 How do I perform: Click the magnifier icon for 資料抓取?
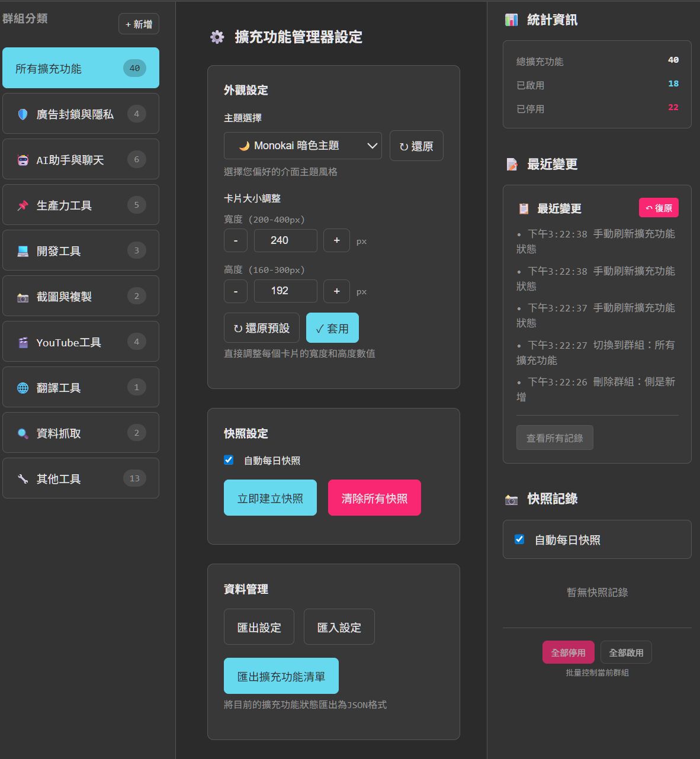click(x=23, y=433)
